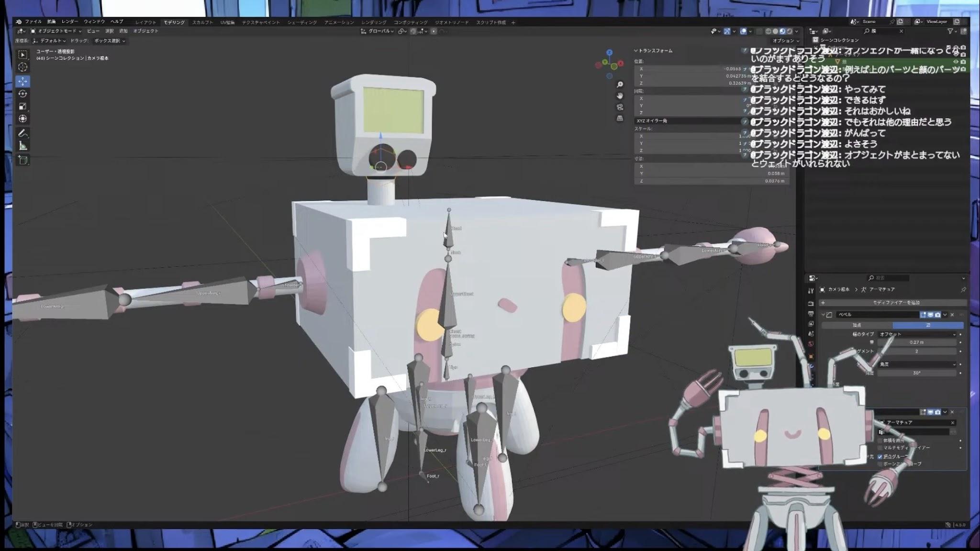Open the オブジェクトモード mode dropdown

(56, 31)
